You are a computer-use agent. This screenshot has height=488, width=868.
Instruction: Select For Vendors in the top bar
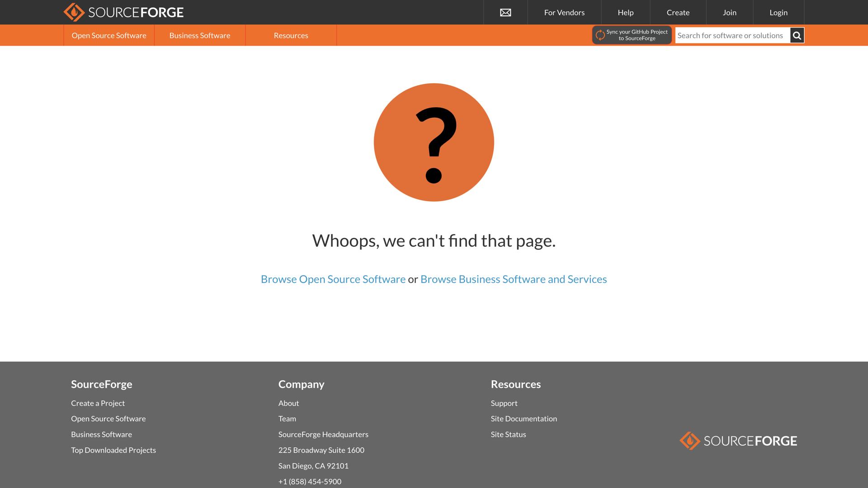564,12
